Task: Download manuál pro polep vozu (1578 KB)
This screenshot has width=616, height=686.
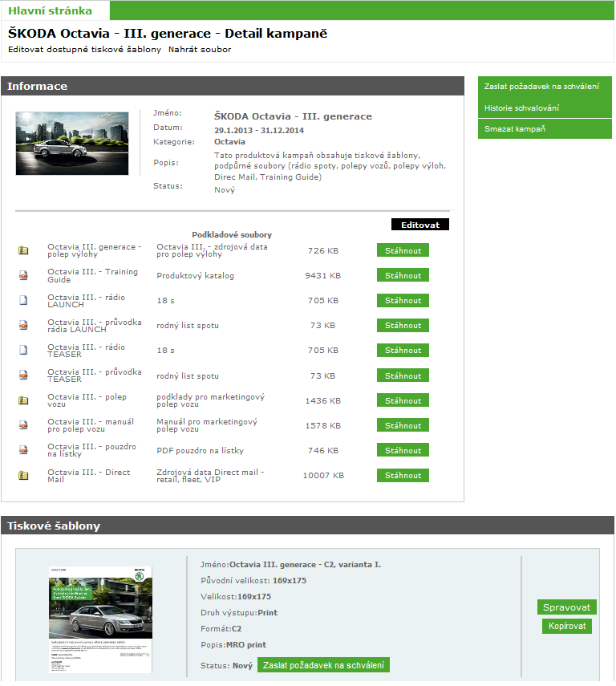Action: pyautogui.click(x=403, y=425)
